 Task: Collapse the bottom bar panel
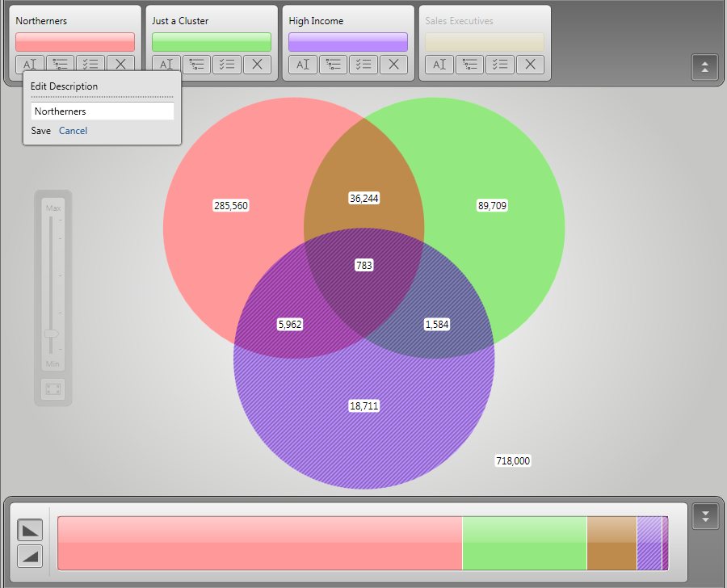pos(705,517)
